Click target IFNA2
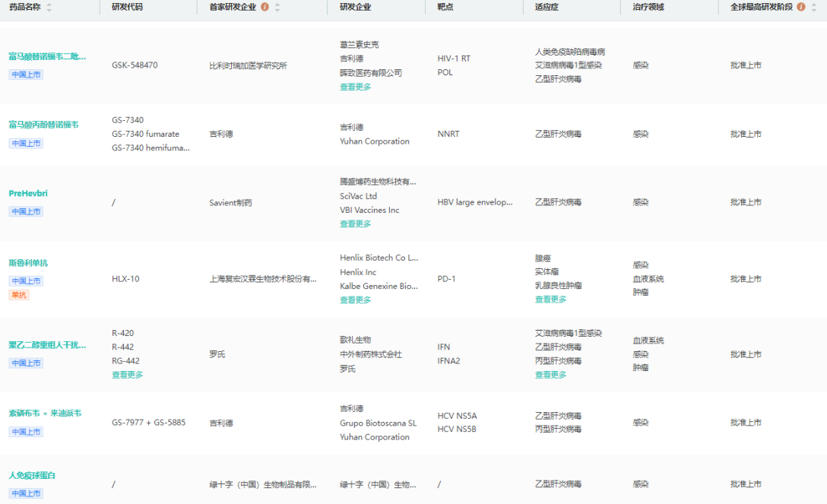 pos(448,361)
